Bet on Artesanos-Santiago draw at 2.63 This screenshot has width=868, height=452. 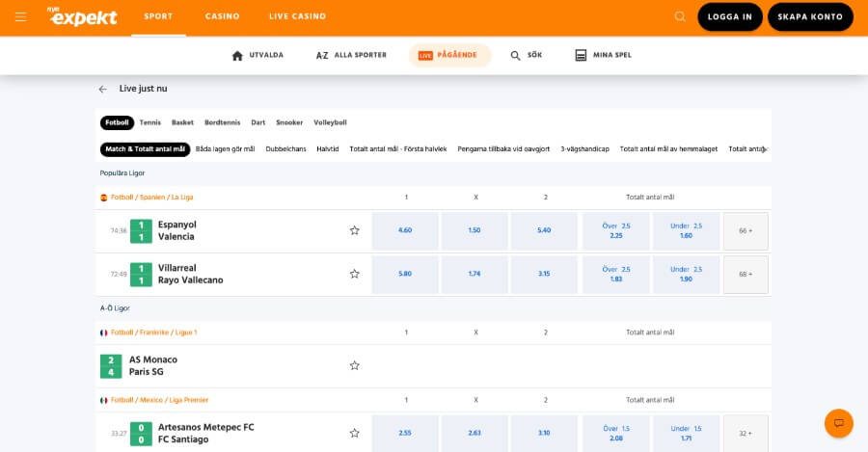click(475, 433)
